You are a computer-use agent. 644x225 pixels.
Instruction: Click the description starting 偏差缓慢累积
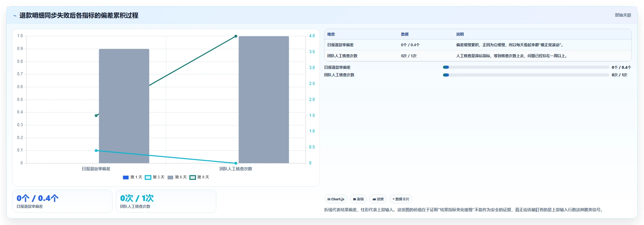pyautogui.click(x=510, y=45)
